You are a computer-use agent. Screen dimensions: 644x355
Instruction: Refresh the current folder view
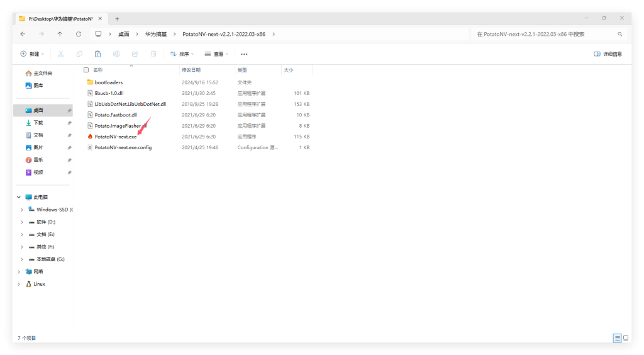(x=79, y=34)
